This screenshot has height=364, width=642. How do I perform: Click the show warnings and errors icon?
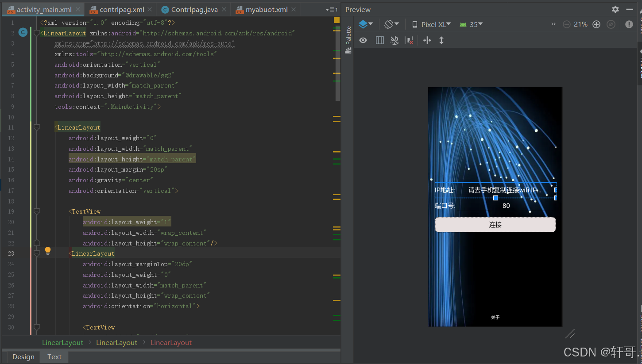tap(629, 24)
